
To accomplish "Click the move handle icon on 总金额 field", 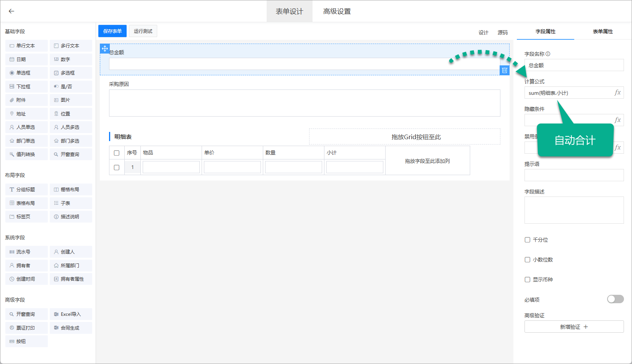I will click(x=105, y=49).
